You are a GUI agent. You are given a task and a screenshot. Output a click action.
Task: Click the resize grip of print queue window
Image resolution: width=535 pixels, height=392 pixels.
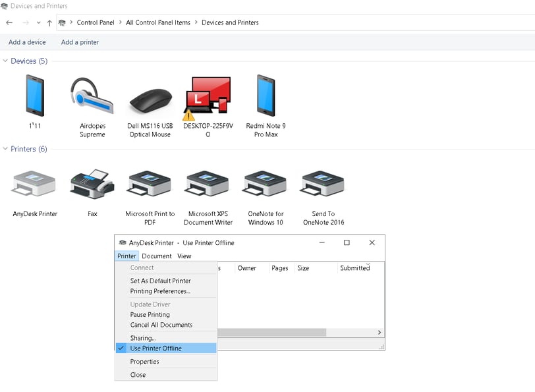click(382, 347)
